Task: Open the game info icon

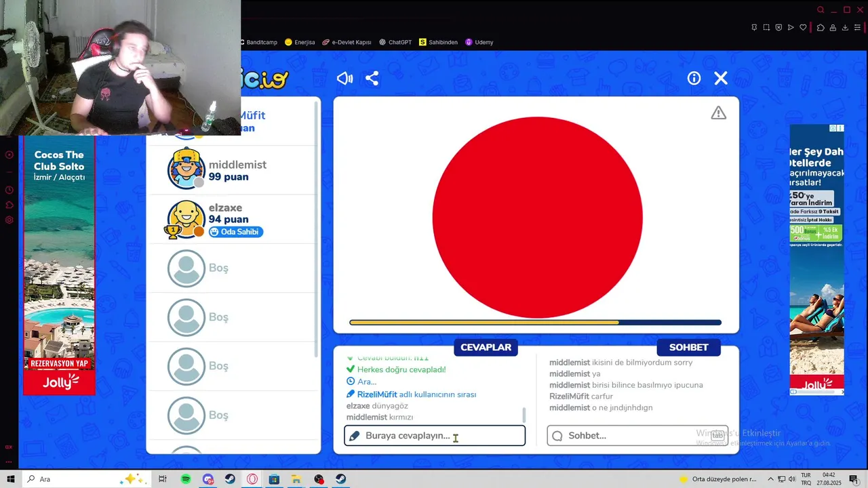Action: [694, 79]
